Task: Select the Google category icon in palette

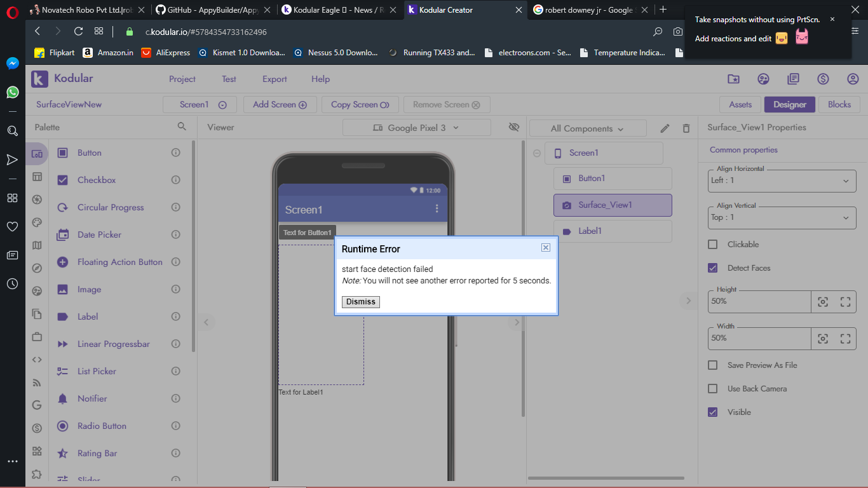Action: point(37,405)
